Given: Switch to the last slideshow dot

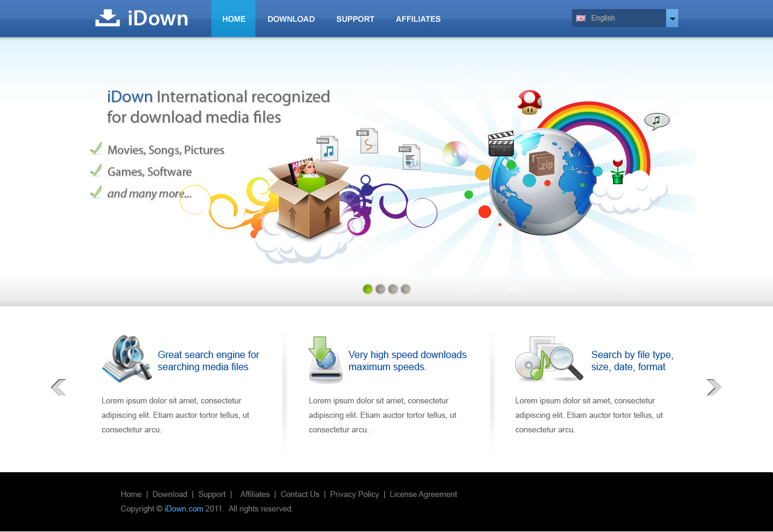Looking at the screenshot, I should coord(405,289).
